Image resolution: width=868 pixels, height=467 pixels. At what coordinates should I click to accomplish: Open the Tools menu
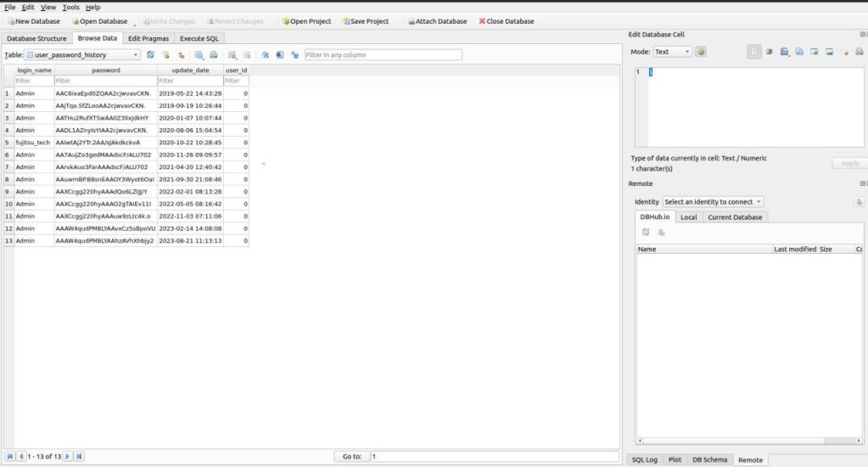pyautogui.click(x=70, y=7)
